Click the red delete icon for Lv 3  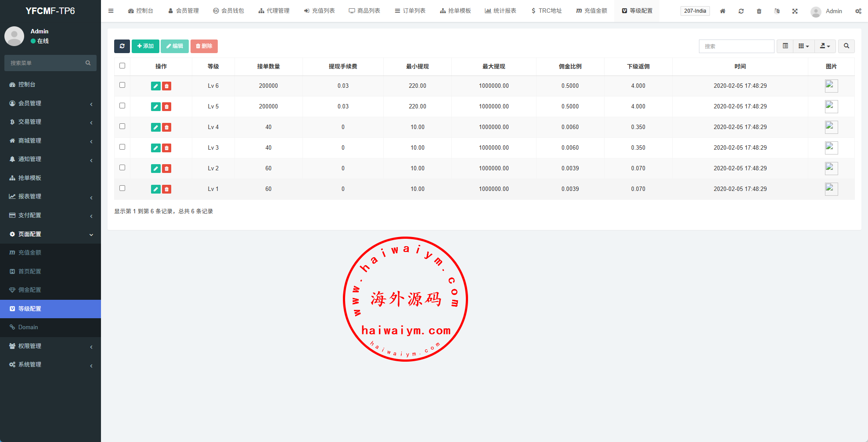pos(166,148)
